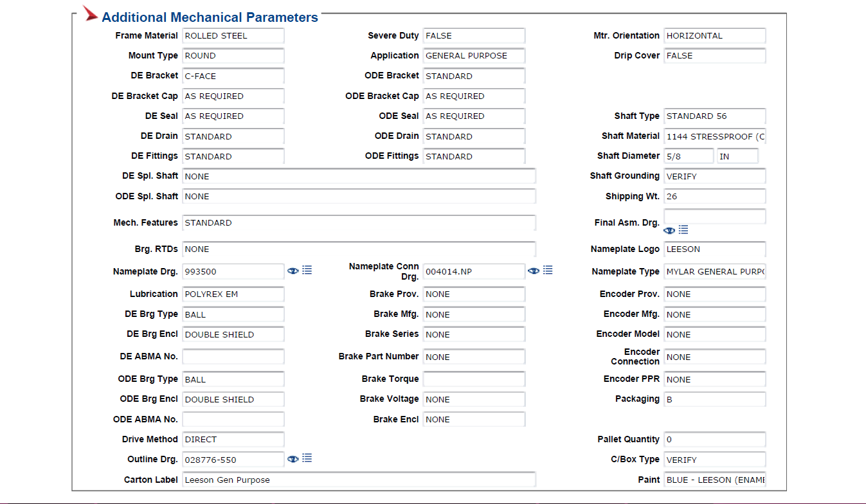866x504 pixels.
Task: Select the Drive Method field DIRECT
Action: point(233,440)
